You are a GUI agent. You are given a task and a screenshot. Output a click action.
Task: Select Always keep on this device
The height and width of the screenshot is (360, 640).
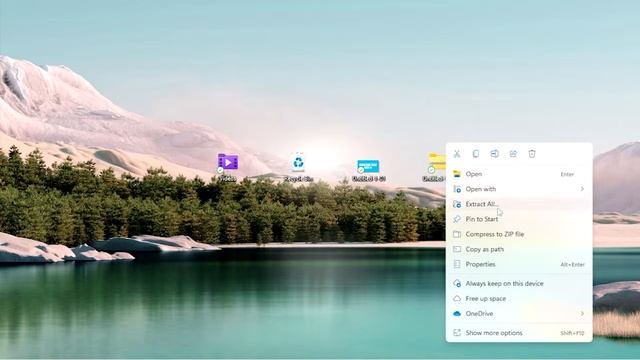(519, 283)
